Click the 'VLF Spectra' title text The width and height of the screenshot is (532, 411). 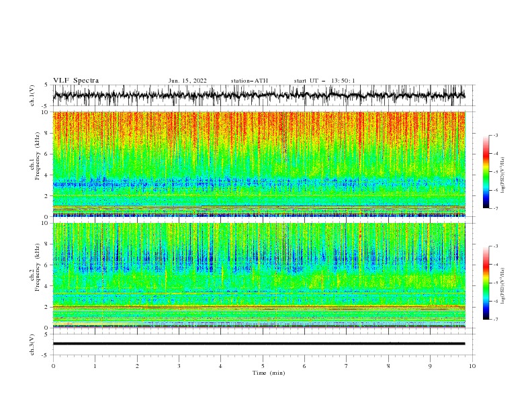76,81
